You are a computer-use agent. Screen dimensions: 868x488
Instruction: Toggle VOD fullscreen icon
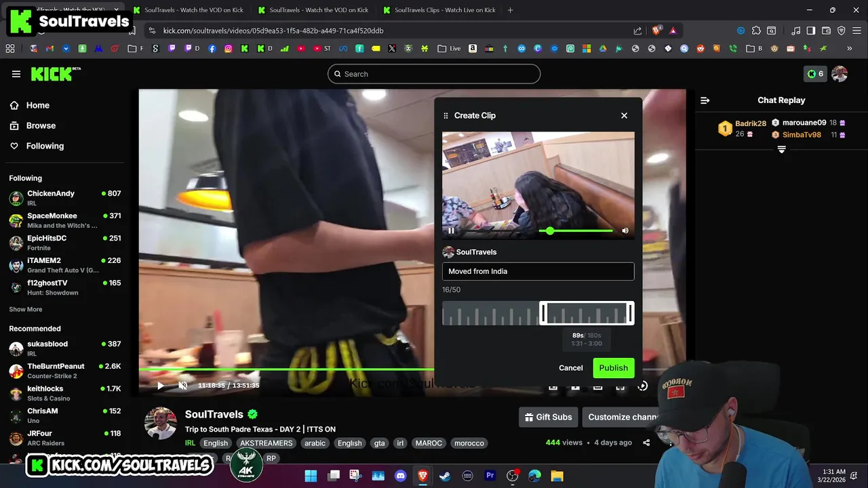click(620, 386)
